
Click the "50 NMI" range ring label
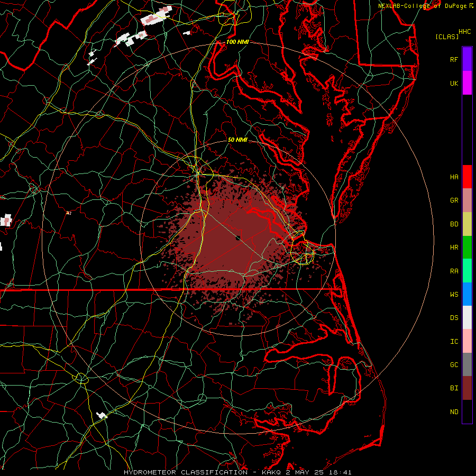coord(237,140)
